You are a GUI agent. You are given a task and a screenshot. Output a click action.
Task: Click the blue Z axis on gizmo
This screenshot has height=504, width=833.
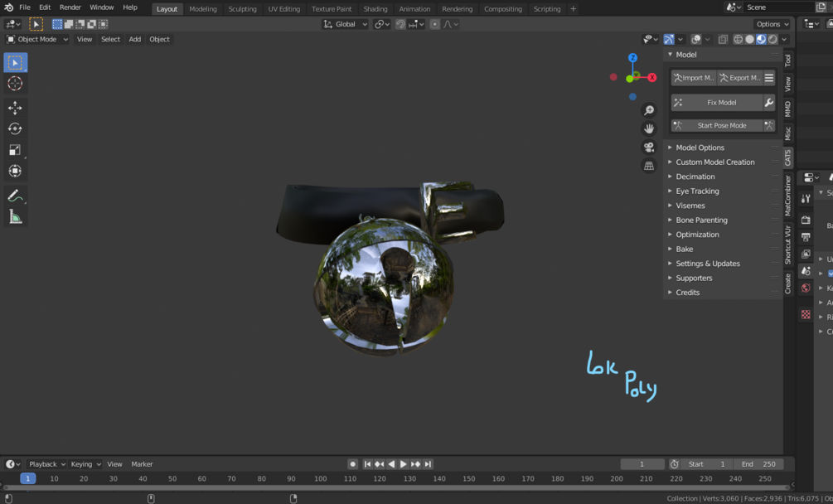pos(632,57)
